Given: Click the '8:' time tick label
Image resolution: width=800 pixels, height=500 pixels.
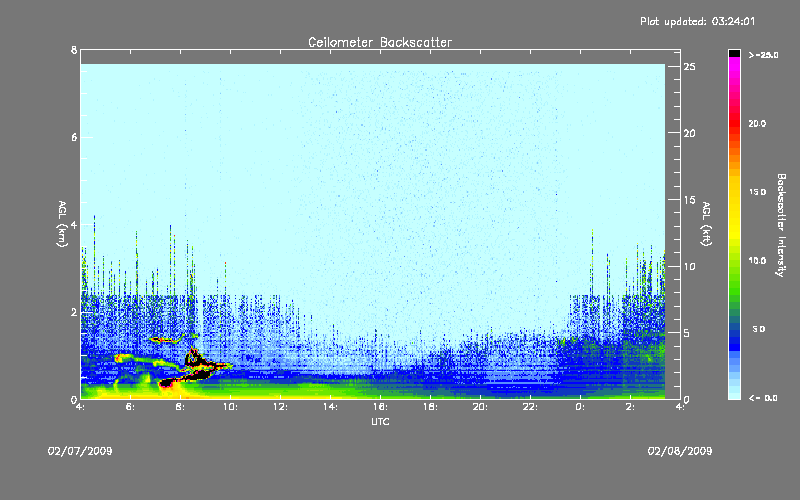Looking at the screenshot, I should click(181, 407).
